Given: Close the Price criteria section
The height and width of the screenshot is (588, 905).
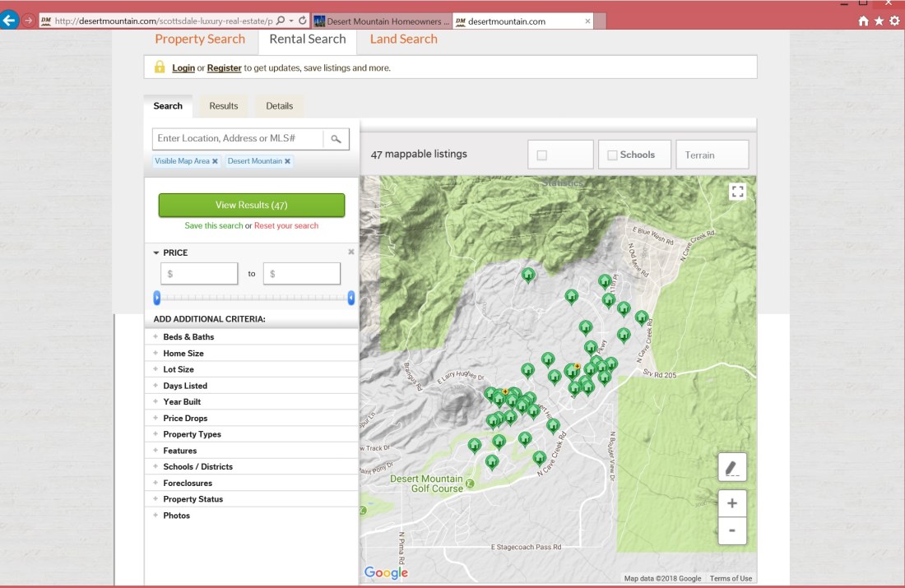Looking at the screenshot, I should tap(351, 252).
